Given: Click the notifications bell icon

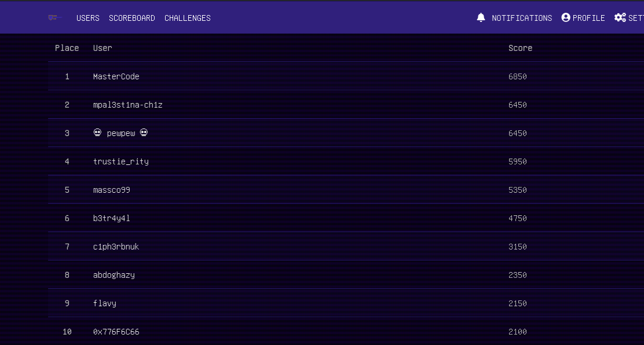Looking at the screenshot, I should tap(481, 18).
